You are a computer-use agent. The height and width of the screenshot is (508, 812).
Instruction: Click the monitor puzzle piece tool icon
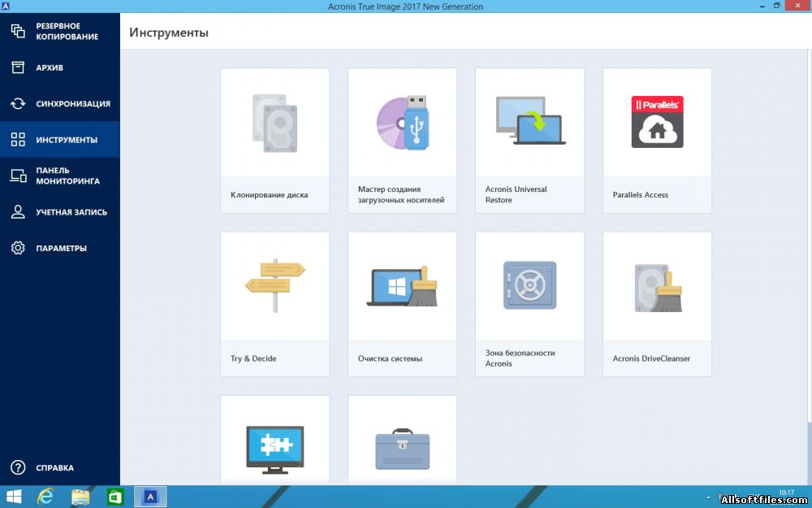274,445
